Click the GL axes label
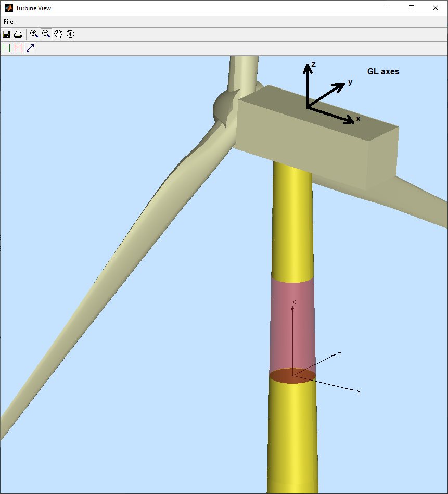The image size is (448, 494). [383, 72]
